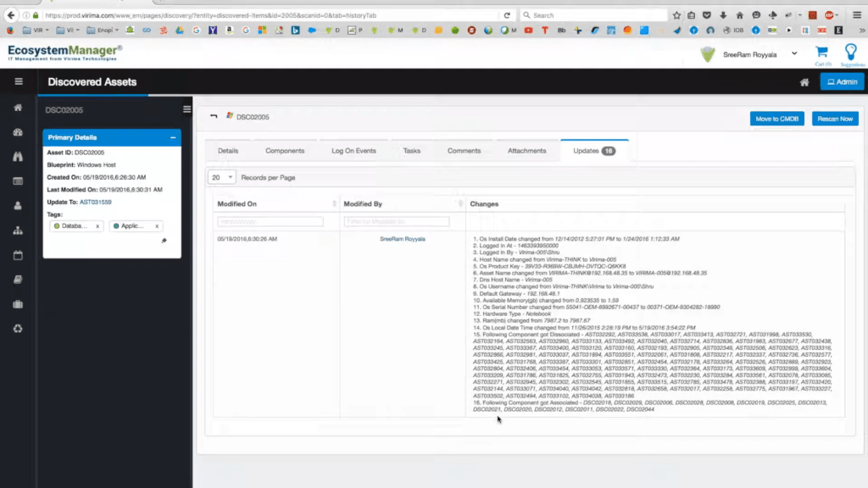868x488 pixels.
Task: Open the briefcase icon in sidebar
Action: coord(18,304)
